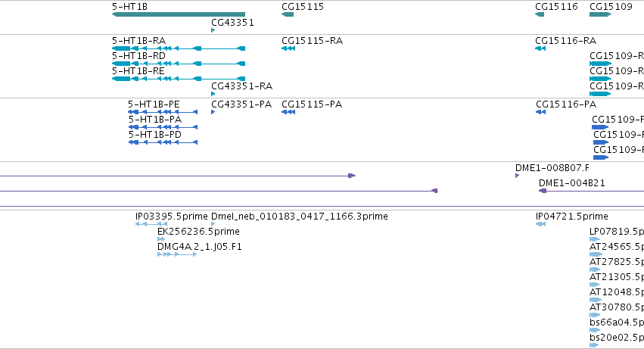Click the CG15115-RA transcript glyph
This screenshot has width=644, height=349.
tap(288, 48)
